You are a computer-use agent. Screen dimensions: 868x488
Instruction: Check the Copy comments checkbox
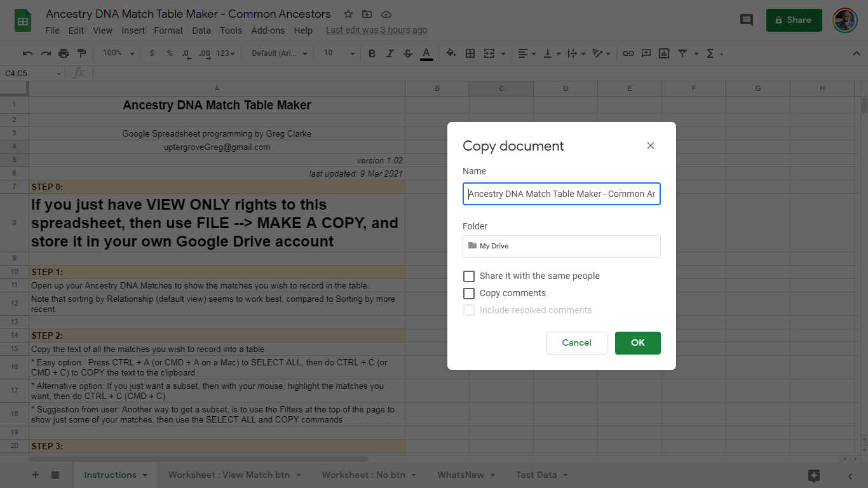pos(469,293)
